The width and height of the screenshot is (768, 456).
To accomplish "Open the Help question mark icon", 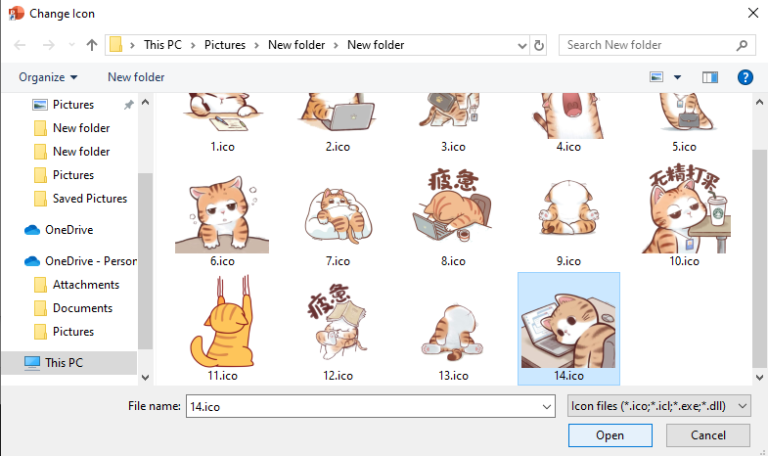I will [x=745, y=77].
